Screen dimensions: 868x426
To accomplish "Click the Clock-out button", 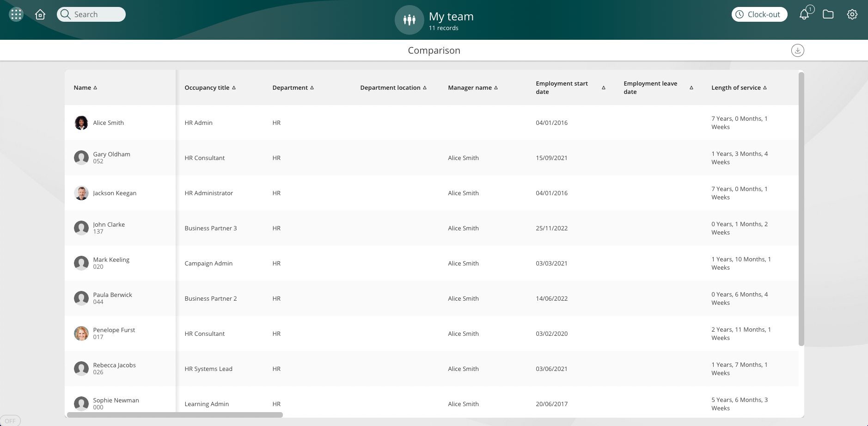I will click(759, 14).
